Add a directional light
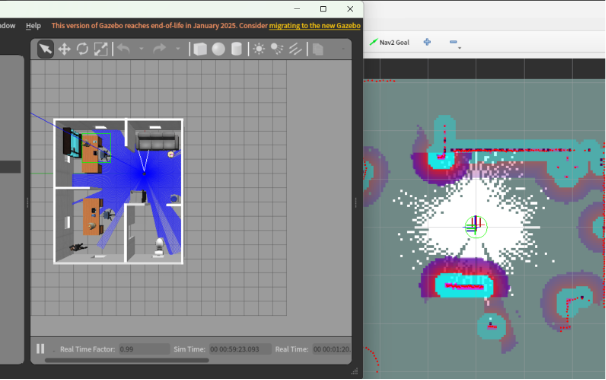This screenshot has height=380, width=606. 295,49
